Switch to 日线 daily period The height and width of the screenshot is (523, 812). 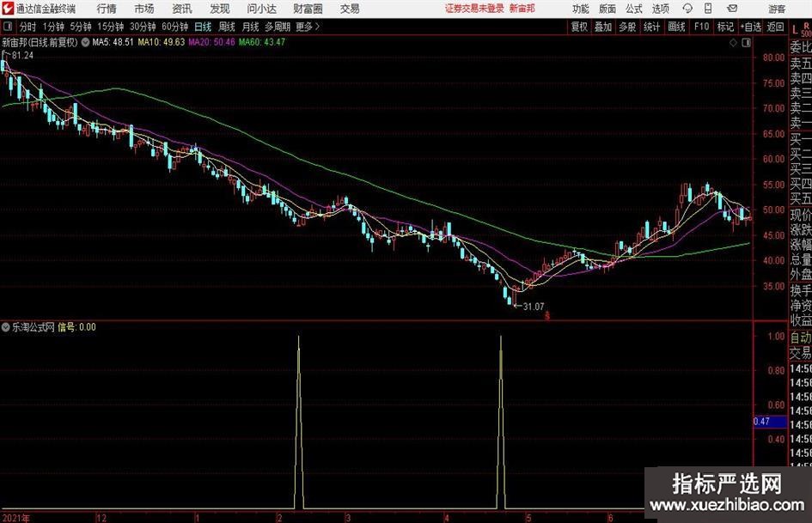203,27
